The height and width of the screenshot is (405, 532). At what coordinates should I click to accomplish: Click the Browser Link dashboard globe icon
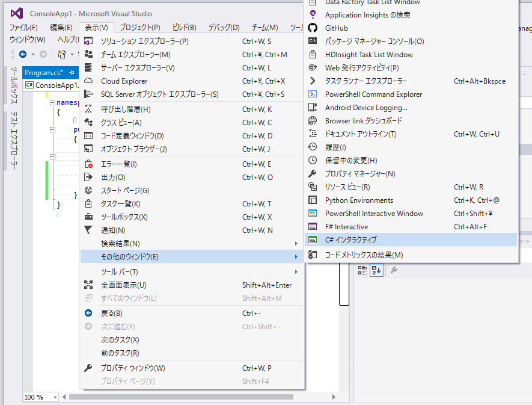313,120
